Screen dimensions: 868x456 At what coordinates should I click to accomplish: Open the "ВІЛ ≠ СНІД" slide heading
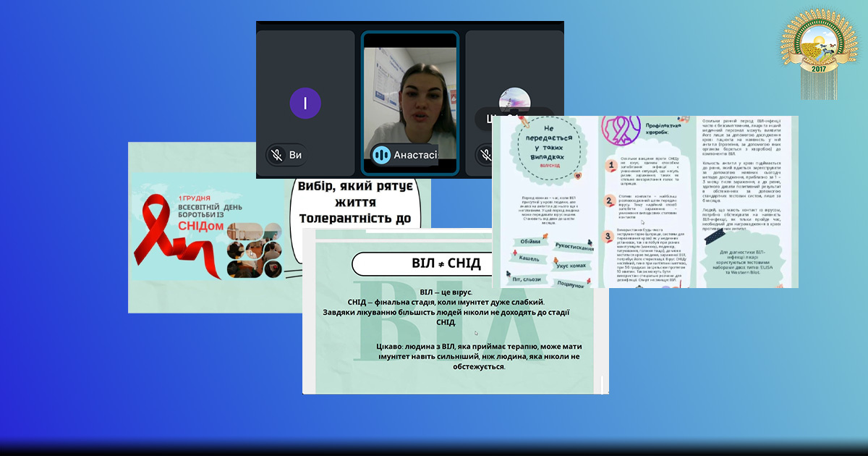point(446,263)
